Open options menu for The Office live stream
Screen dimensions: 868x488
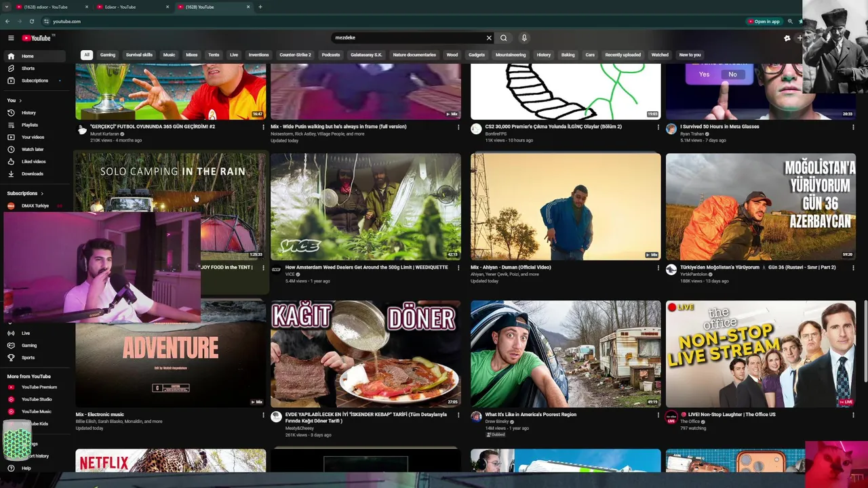pyautogui.click(x=853, y=415)
